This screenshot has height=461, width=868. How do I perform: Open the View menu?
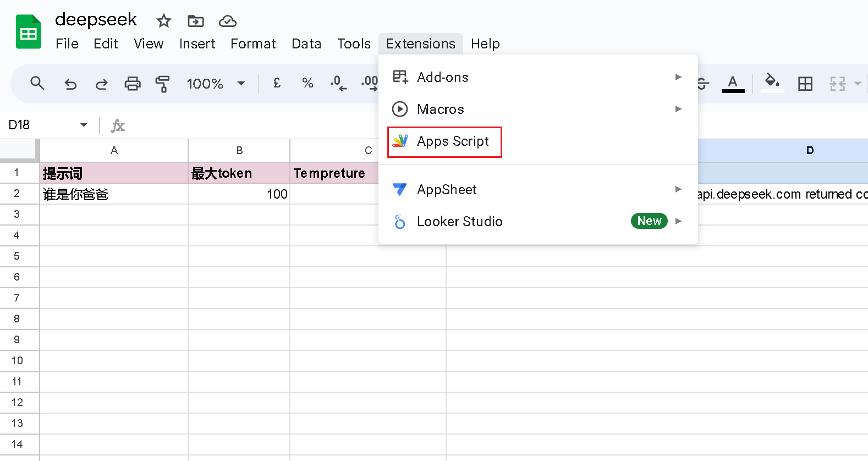click(x=149, y=43)
